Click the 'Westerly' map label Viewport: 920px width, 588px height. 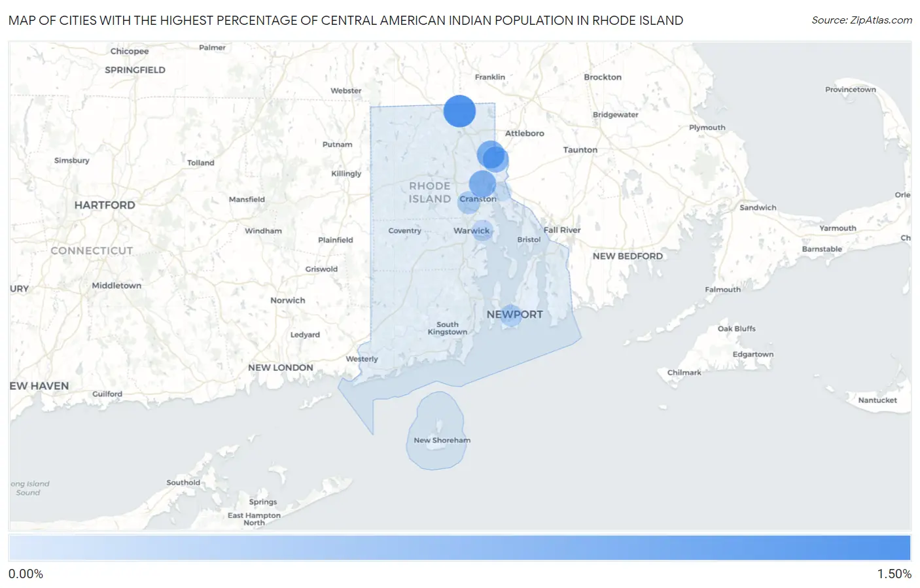362,359
